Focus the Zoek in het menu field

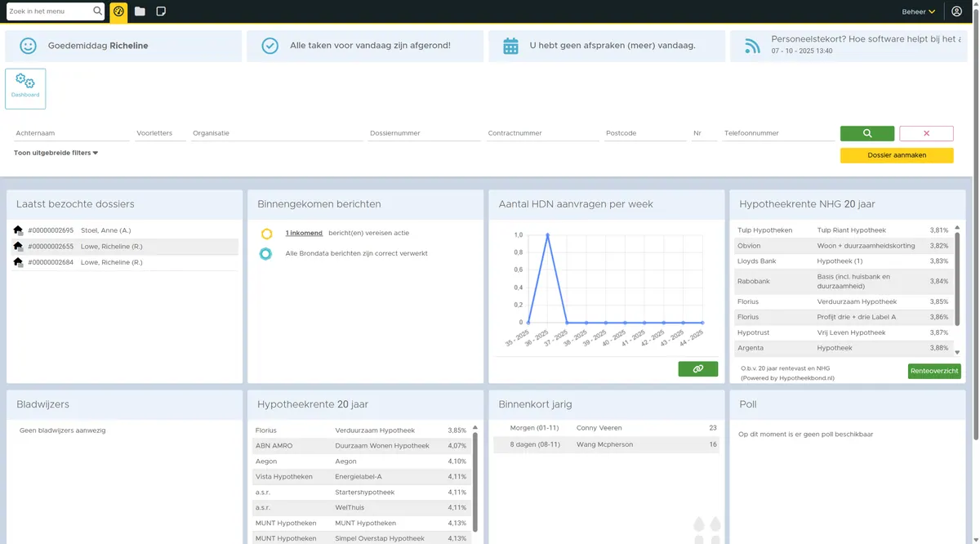coord(49,11)
